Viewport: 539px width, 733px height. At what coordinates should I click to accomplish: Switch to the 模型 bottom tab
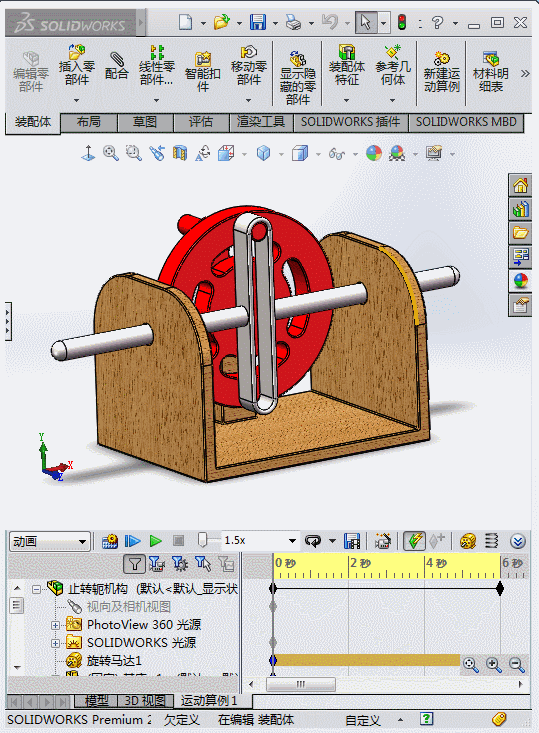pos(97,700)
